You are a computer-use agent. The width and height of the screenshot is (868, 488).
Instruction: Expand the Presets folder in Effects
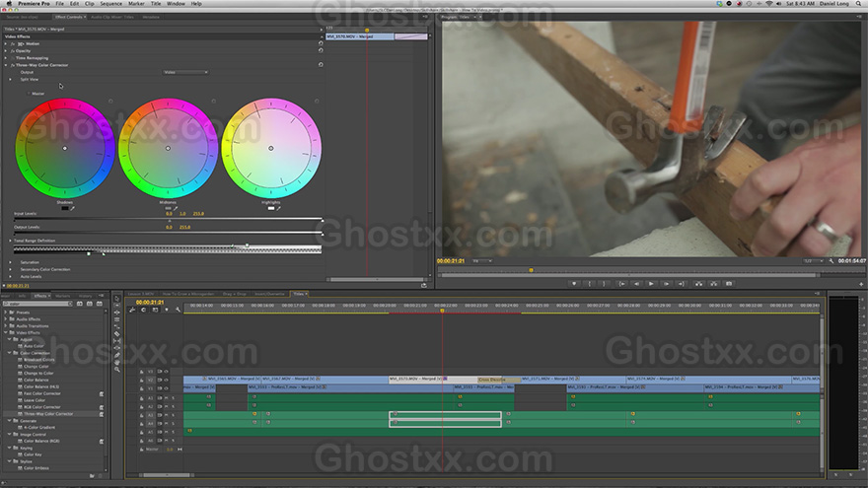tap(6, 313)
